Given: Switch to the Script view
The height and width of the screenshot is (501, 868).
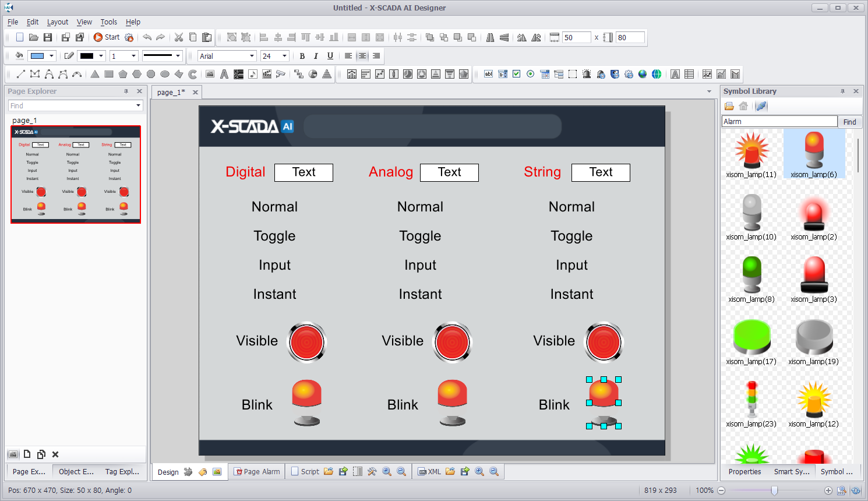Looking at the screenshot, I should [305, 472].
